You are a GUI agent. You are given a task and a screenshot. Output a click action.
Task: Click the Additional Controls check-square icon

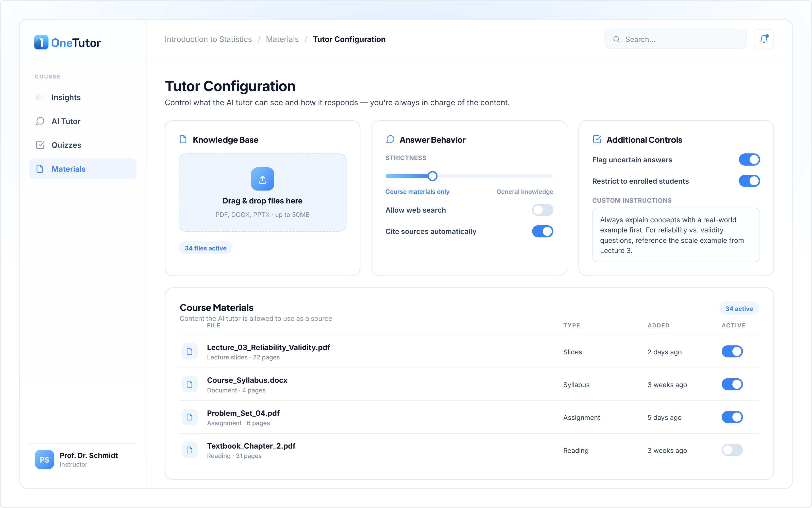point(597,139)
